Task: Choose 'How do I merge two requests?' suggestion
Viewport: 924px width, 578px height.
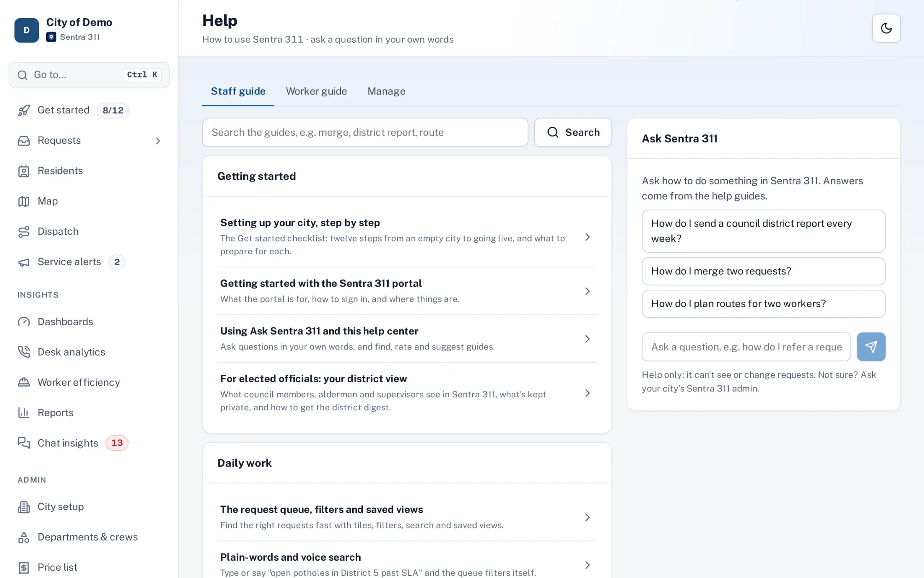Action: click(x=763, y=271)
